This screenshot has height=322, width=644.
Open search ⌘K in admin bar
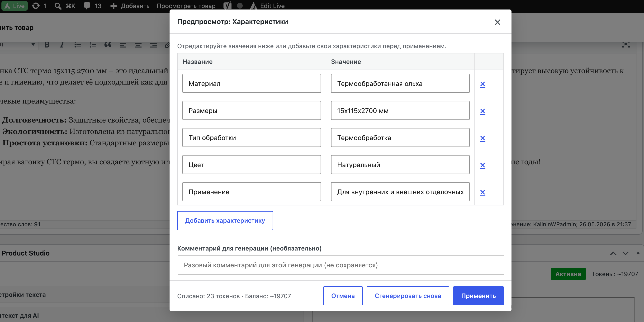(x=65, y=6)
